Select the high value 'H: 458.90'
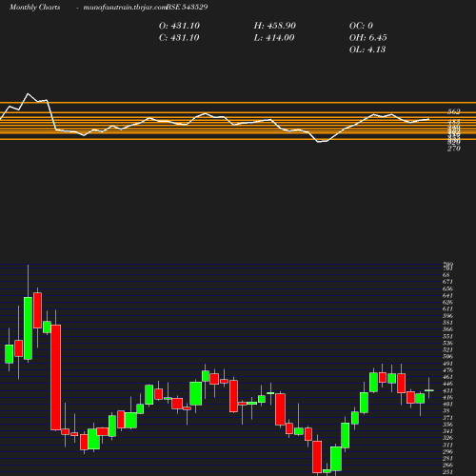 (275, 26)
